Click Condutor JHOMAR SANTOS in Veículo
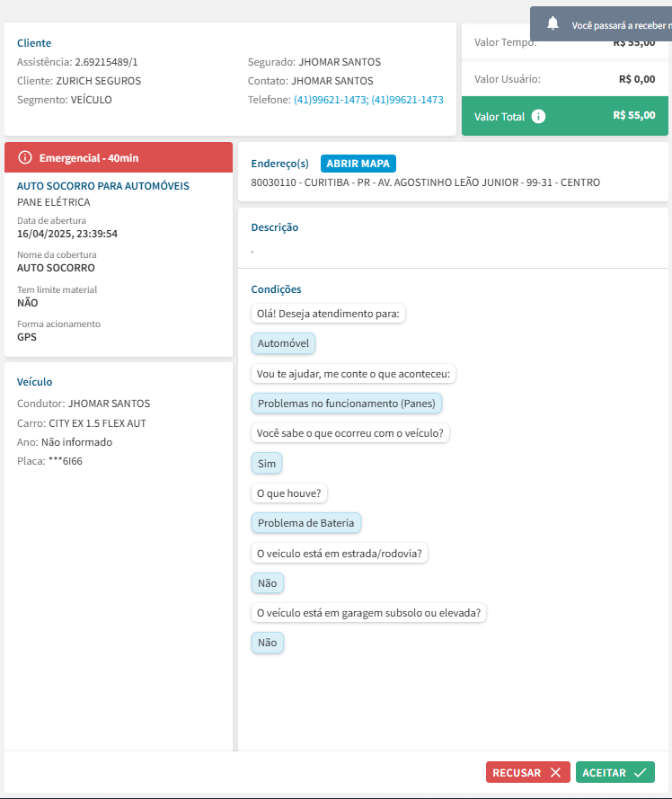The image size is (672, 799). pos(109,404)
